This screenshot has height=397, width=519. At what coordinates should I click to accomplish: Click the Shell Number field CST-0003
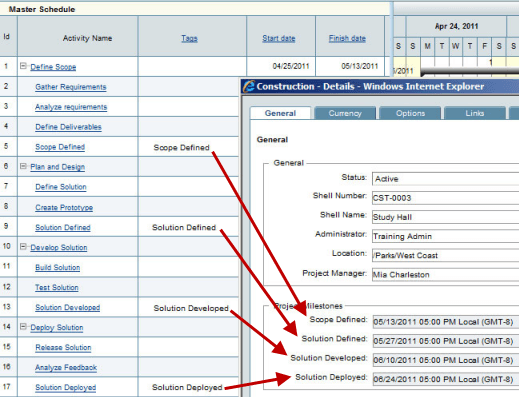[445, 198]
